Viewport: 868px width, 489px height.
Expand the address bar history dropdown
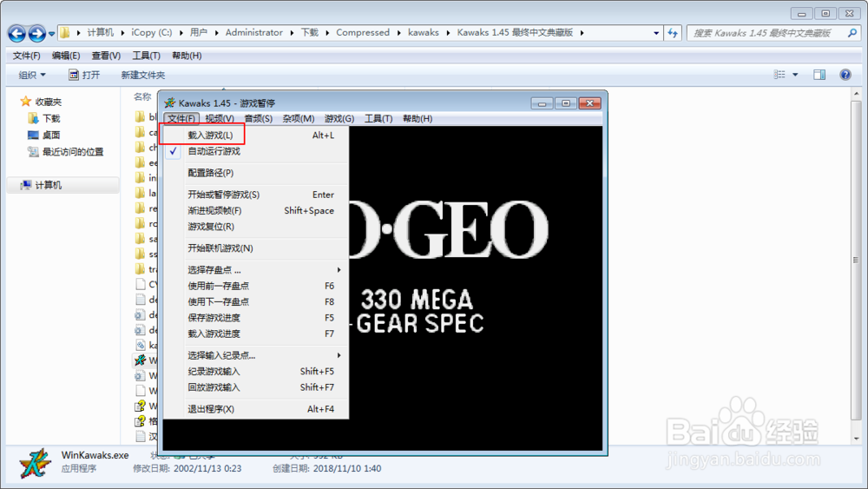coord(656,33)
